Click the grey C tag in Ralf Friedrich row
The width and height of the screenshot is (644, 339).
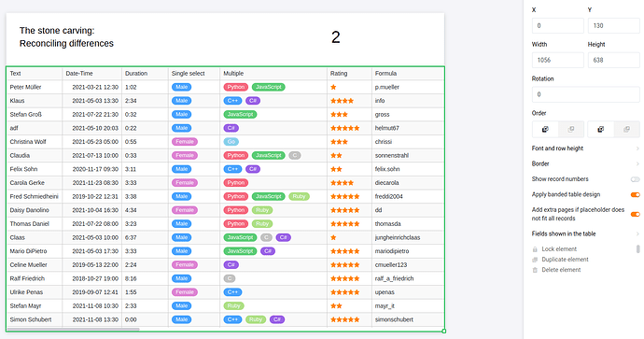pos(230,278)
